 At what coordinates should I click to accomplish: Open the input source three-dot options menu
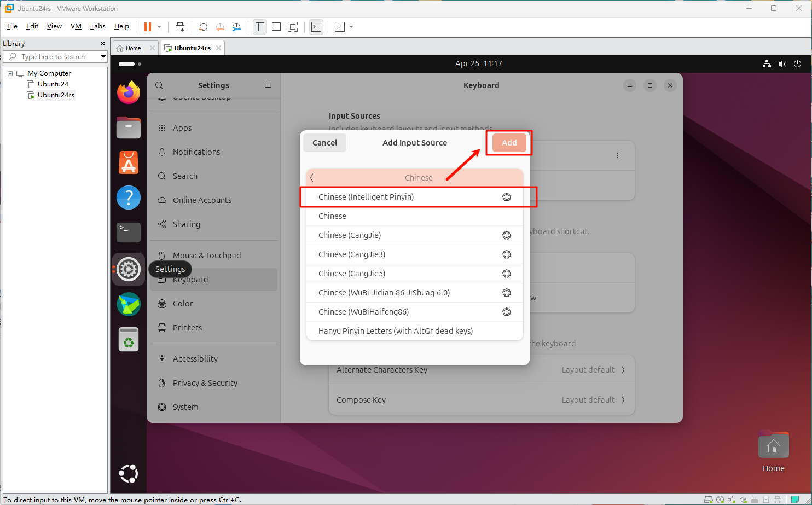(x=618, y=155)
